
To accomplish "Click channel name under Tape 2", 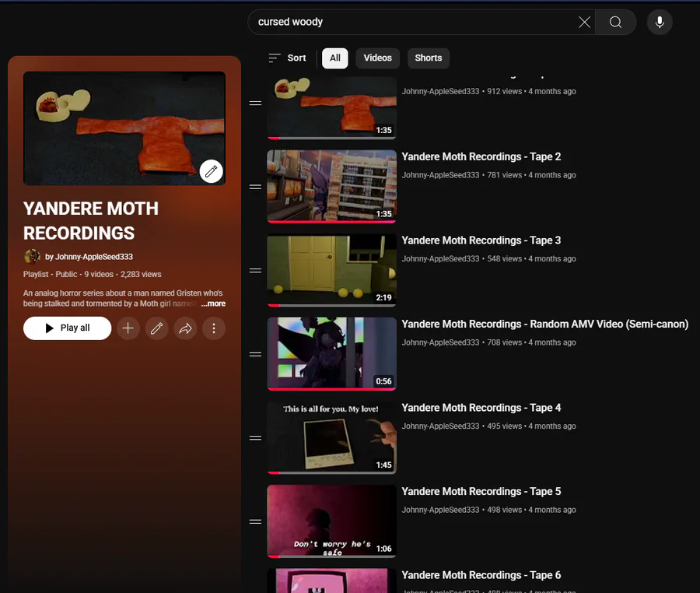I will pos(440,175).
